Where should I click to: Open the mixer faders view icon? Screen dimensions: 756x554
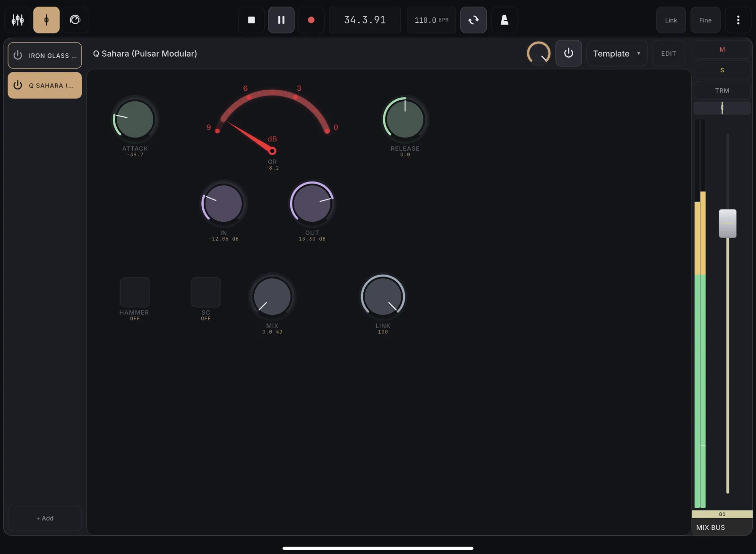pos(18,20)
